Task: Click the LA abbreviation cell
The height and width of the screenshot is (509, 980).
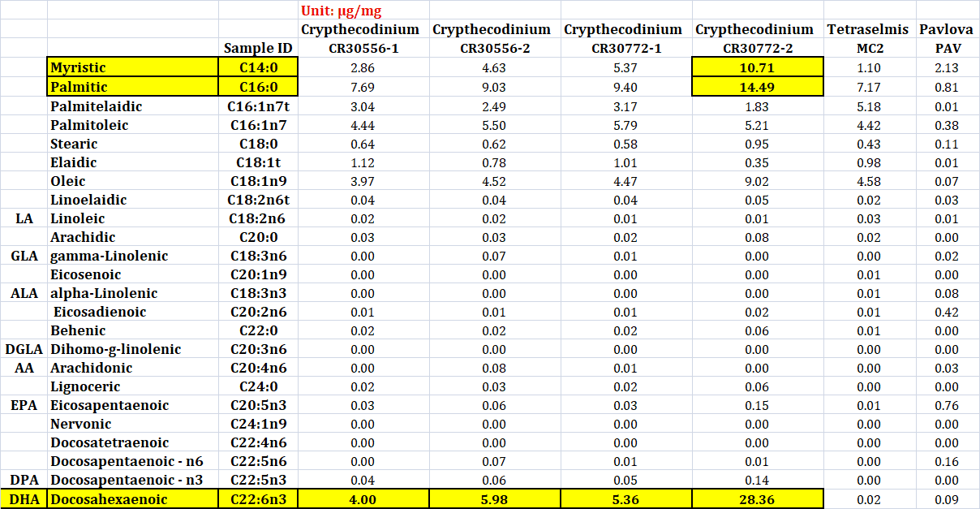Action: (x=24, y=218)
